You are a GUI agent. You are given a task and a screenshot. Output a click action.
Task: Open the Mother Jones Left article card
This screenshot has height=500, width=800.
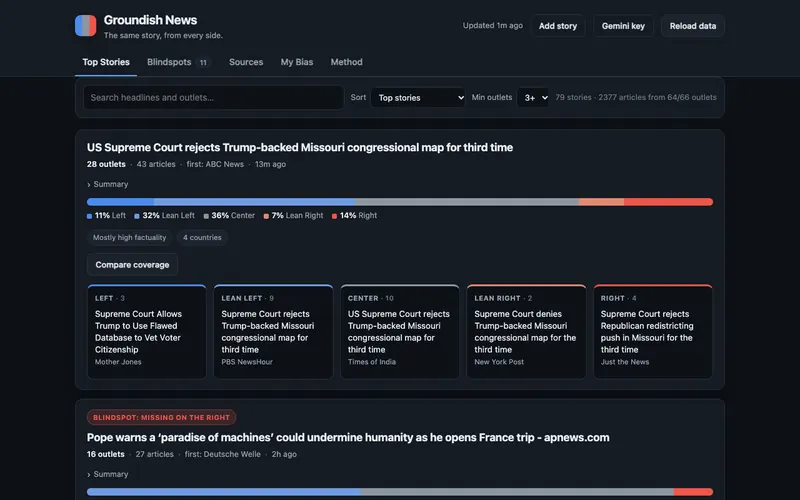coord(147,332)
